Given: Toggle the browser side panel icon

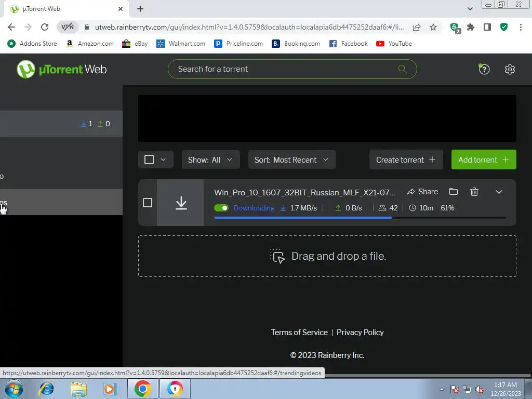Looking at the screenshot, I should (487, 27).
